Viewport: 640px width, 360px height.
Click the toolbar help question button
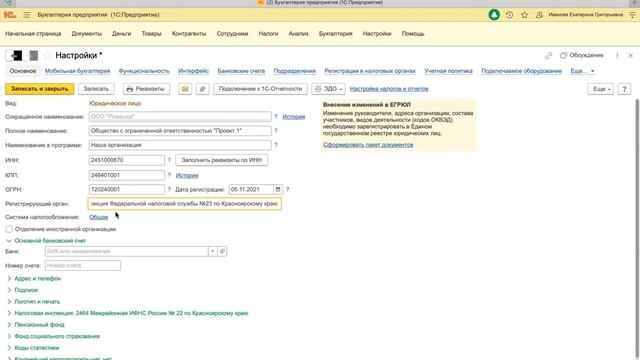coord(624,89)
